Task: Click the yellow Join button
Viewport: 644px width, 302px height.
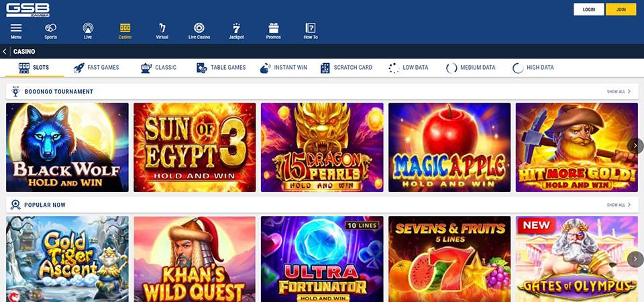Action: [x=621, y=9]
